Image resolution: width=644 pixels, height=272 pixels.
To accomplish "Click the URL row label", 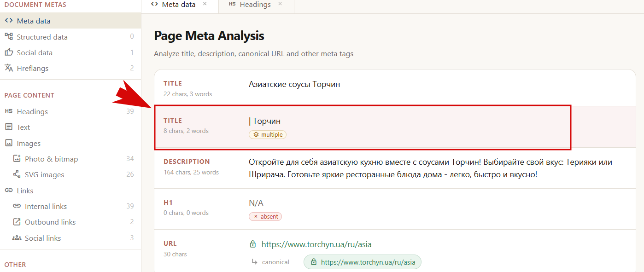I will pyautogui.click(x=170, y=243).
